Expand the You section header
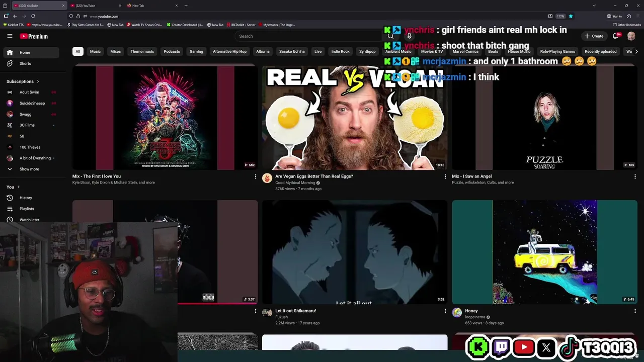 pyautogui.click(x=13, y=187)
